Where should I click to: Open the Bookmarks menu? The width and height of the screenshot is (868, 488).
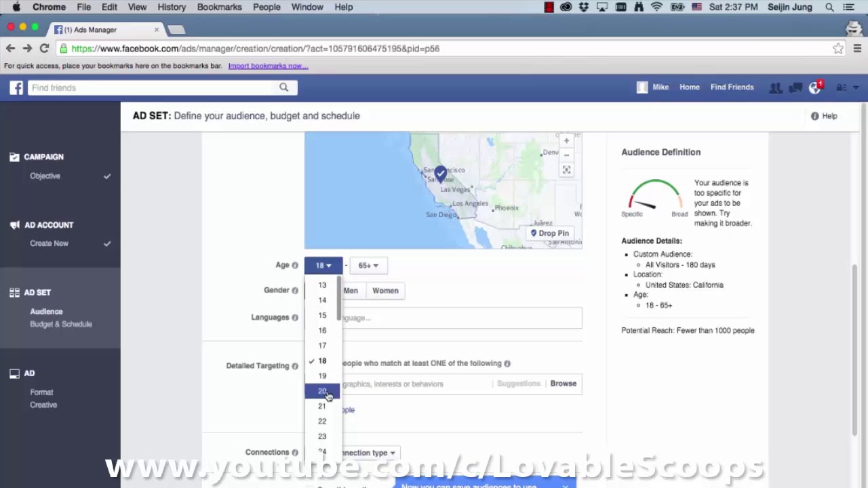click(219, 7)
